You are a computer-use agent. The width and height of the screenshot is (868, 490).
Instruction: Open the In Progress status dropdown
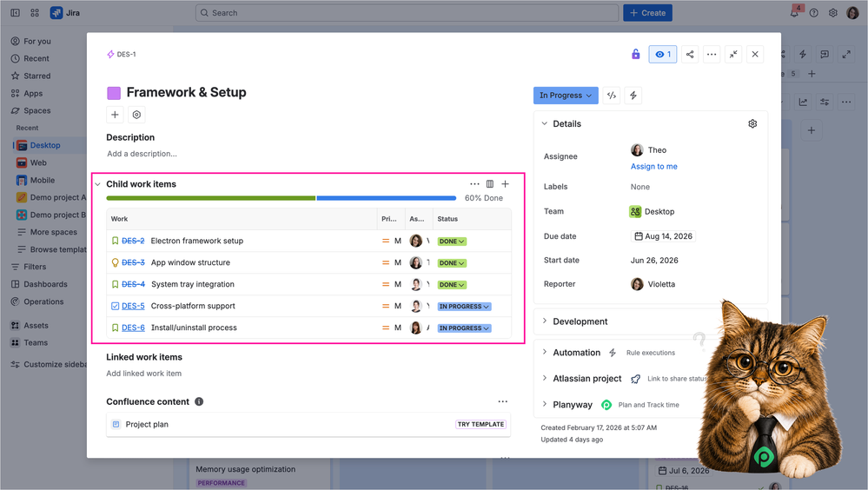click(x=566, y=96)
